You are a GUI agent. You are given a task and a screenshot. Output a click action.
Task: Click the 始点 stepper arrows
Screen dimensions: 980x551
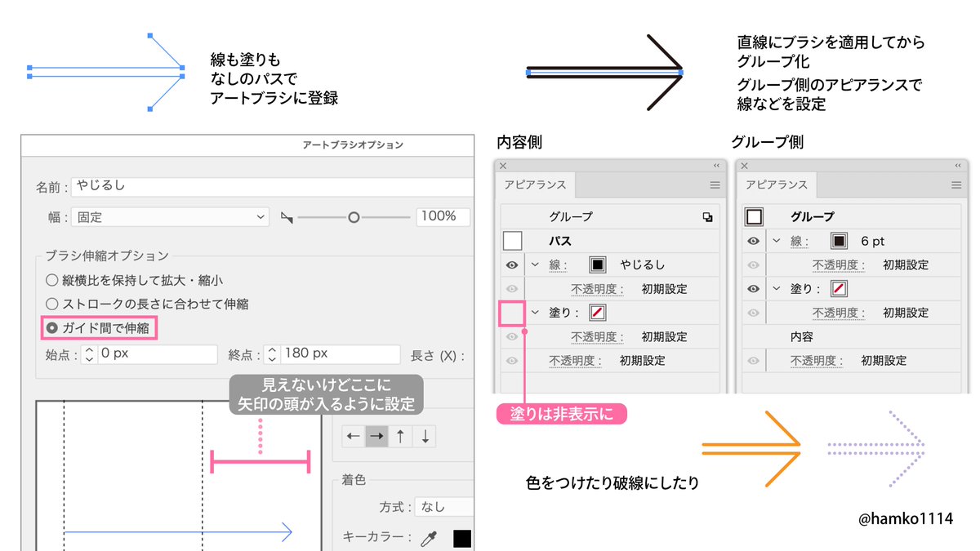(89, 354)
